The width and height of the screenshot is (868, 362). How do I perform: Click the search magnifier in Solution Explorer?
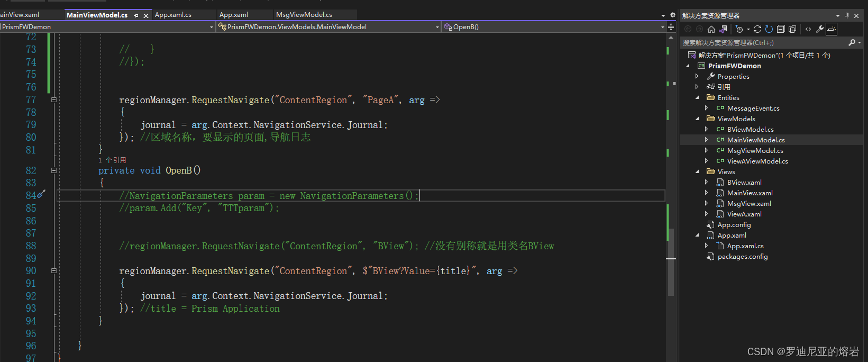[852, 42]
